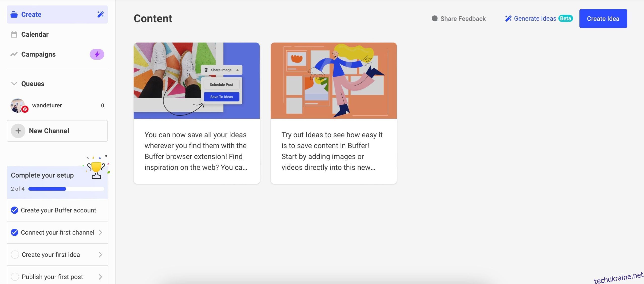Click the crossed-out Create your Buffer account text
The height and width of the screenshot is (284, 644).
click(x=58, y=210)
